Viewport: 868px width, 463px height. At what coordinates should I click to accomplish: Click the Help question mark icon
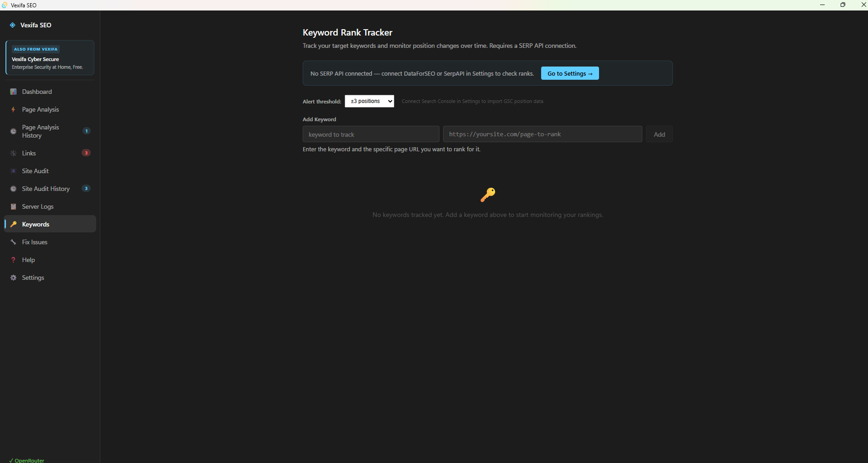[x=13, y=260]
